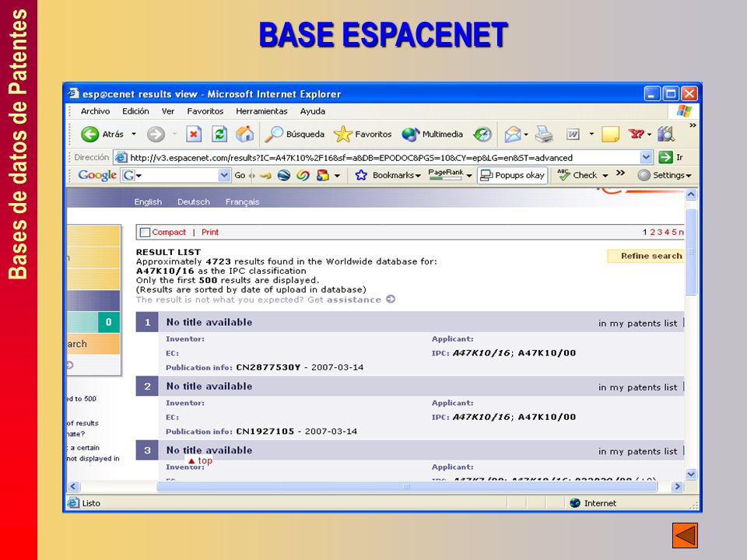
Task: Open the address bar dropdown arrow
Action: [646, 157]
